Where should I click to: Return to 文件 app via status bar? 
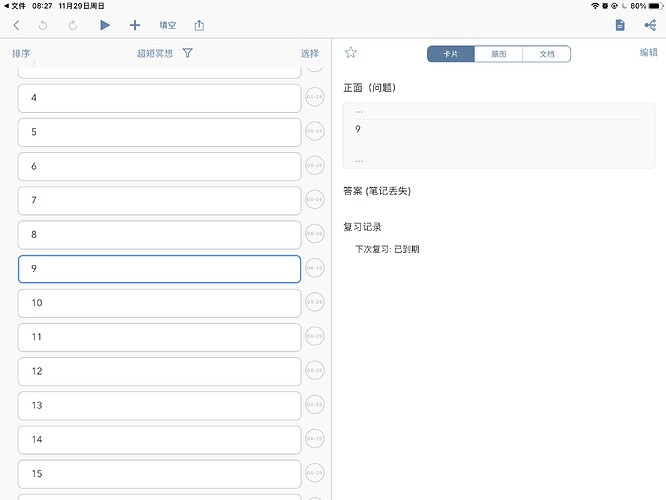coord(15,6)
